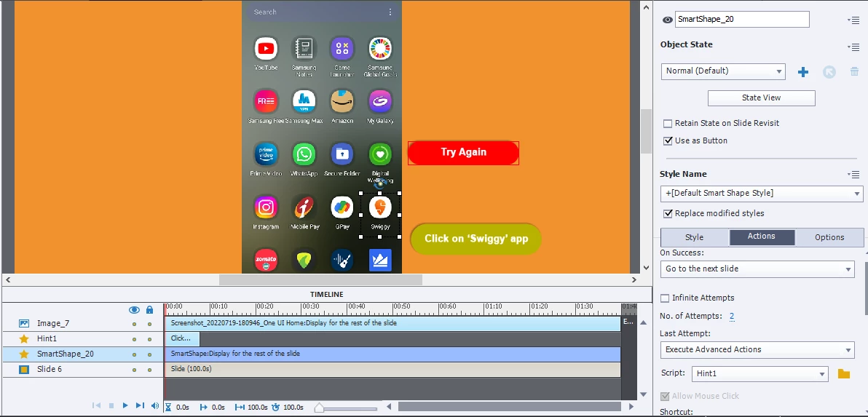Click the timeline lock header icon
The image size is (868, 417).
(x=149, y=310)
